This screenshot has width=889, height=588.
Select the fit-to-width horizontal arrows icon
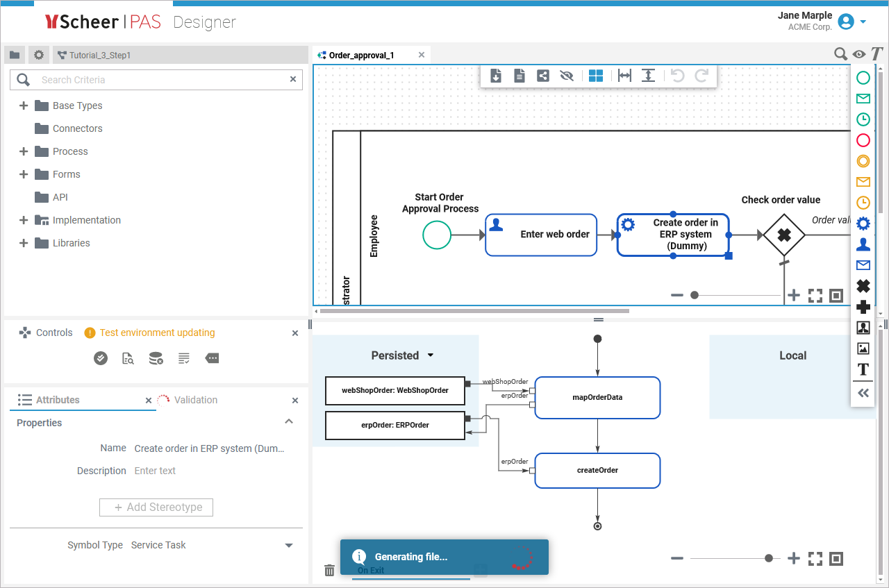(x=624, y=76)
